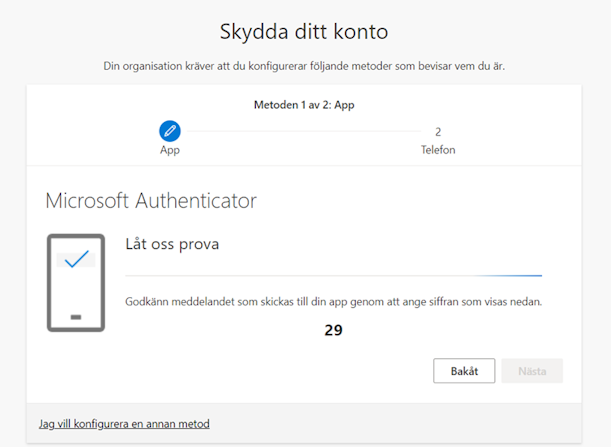
Task: Click the blue checkmark on phone graphic
Action: 77,259
